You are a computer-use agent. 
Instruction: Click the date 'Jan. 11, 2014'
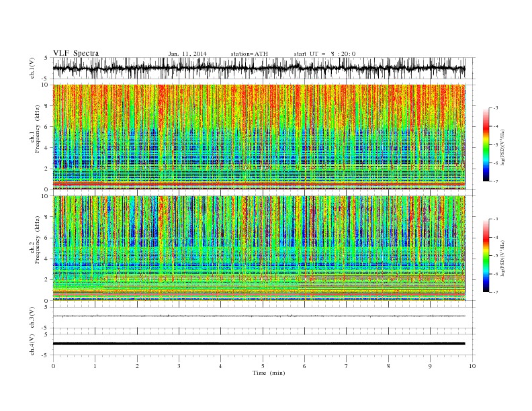[x=187, y=54]
